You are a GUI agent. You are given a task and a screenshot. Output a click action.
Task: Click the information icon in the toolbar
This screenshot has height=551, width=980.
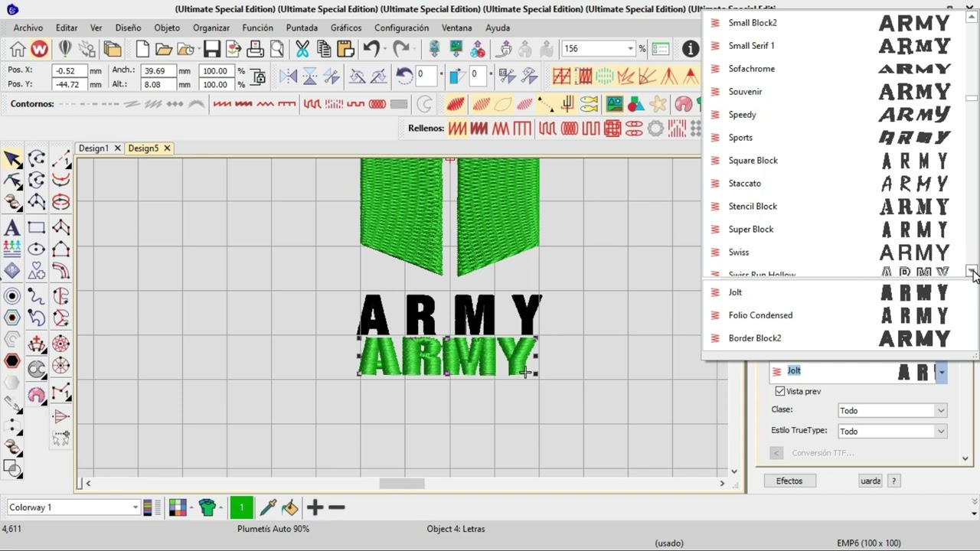pos(691,49)
